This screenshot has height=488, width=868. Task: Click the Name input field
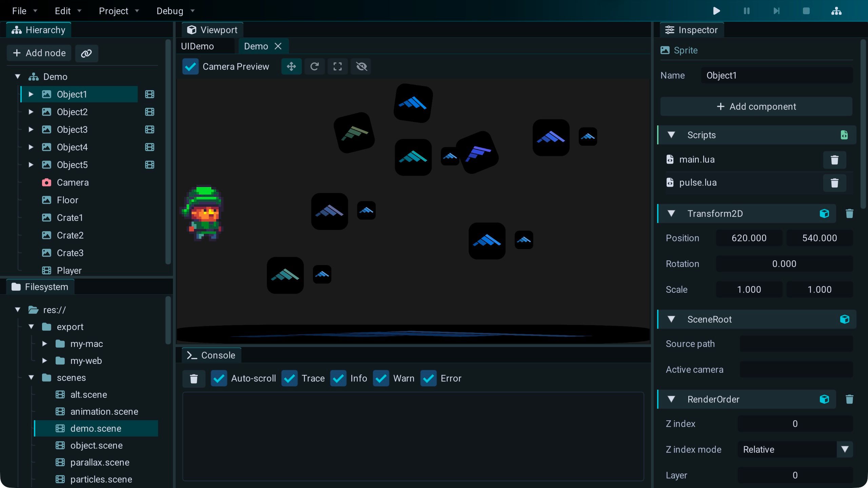pyautogui.click(x=777, y=76)
